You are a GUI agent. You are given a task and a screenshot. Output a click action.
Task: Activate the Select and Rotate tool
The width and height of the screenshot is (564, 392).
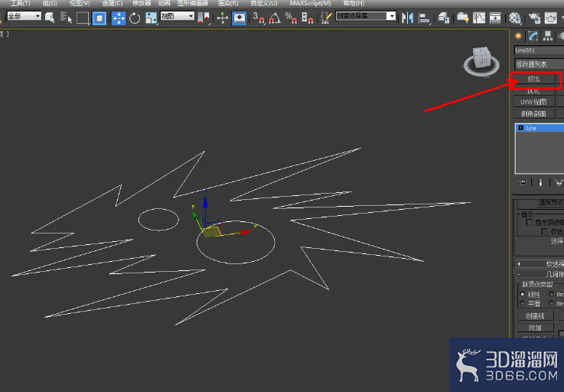coord(135,18)
